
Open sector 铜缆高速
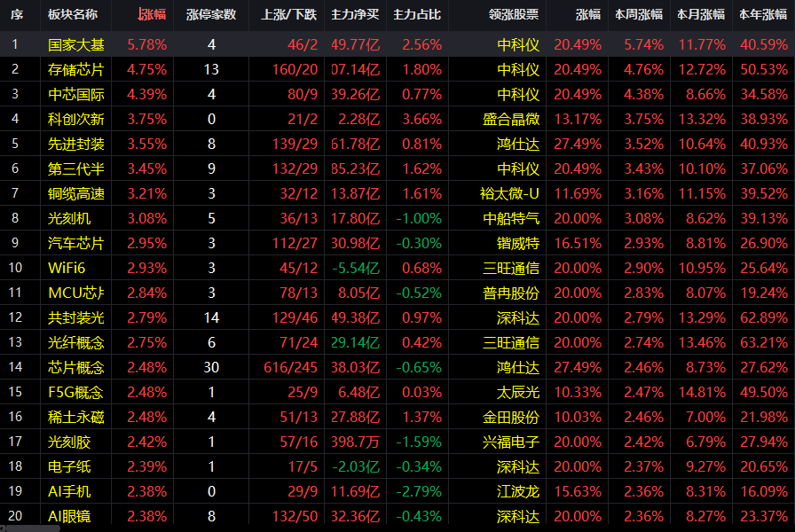coord(76,193)
